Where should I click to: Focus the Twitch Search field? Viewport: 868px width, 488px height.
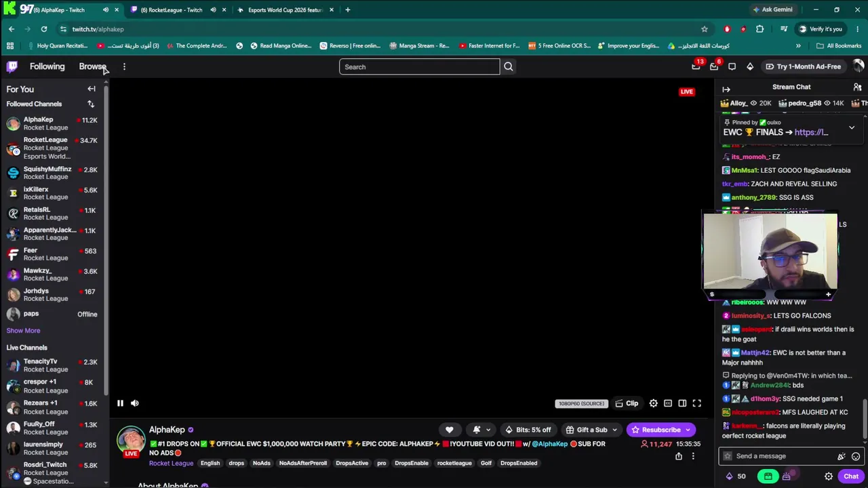coord(420,66)
